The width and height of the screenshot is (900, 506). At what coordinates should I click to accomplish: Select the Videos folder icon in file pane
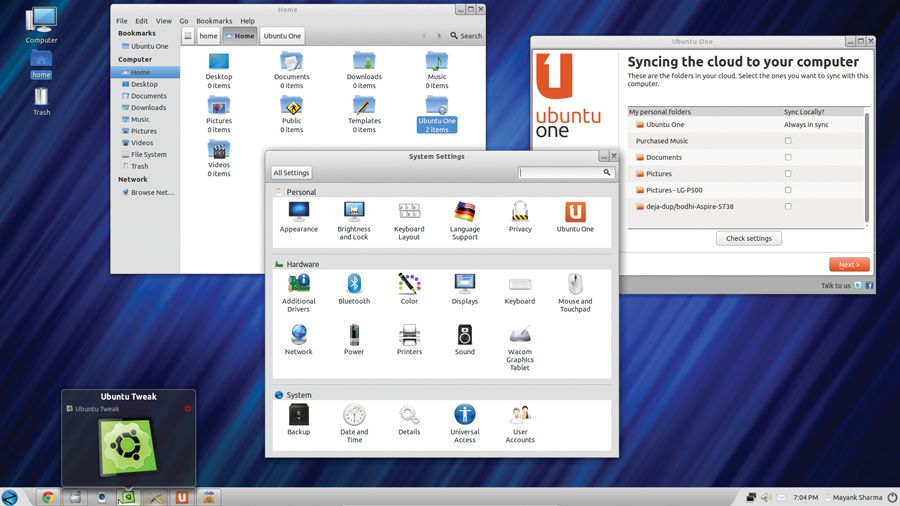219,159
